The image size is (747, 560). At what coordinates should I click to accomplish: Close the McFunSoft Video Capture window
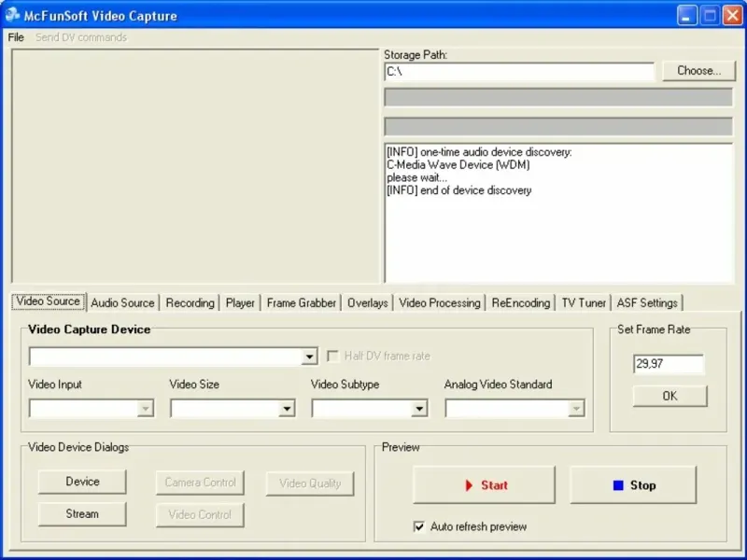[733, 15]
